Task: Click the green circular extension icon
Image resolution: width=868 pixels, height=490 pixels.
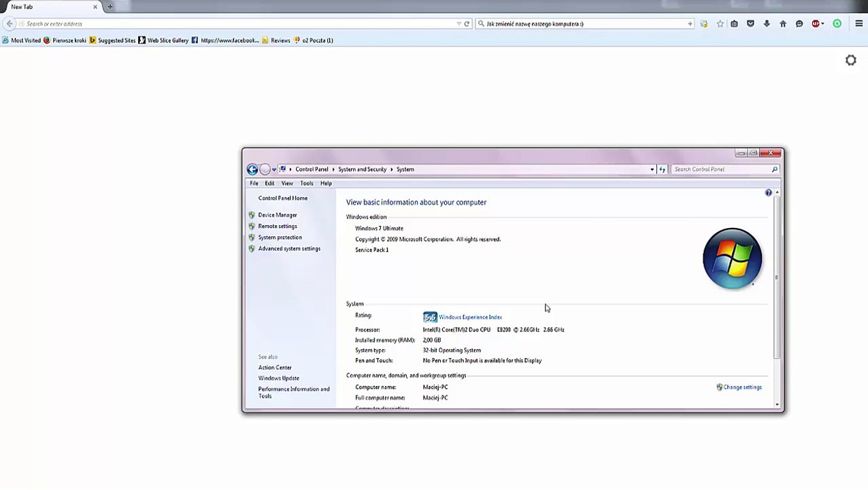Action: [837, 24]
